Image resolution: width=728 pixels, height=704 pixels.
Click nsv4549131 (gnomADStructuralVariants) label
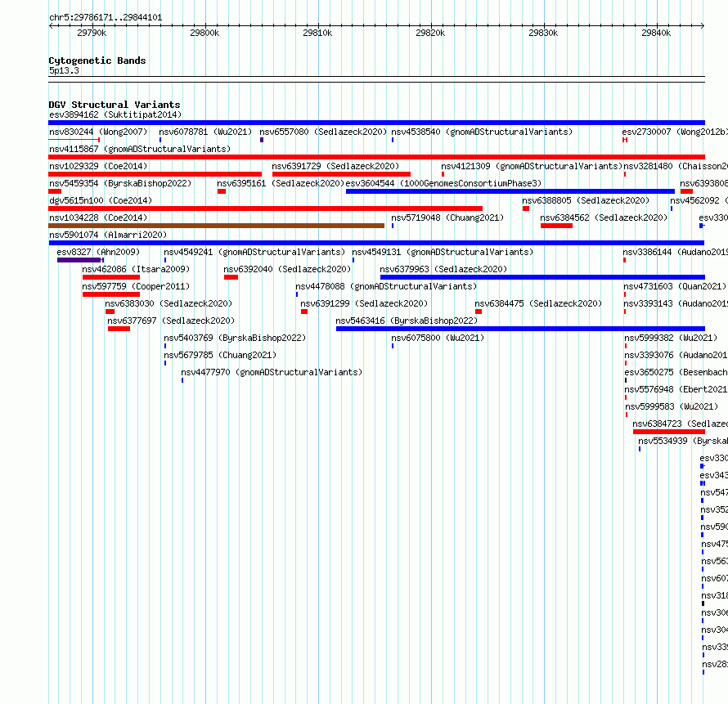pyautogui.click(x=443, y=252)
